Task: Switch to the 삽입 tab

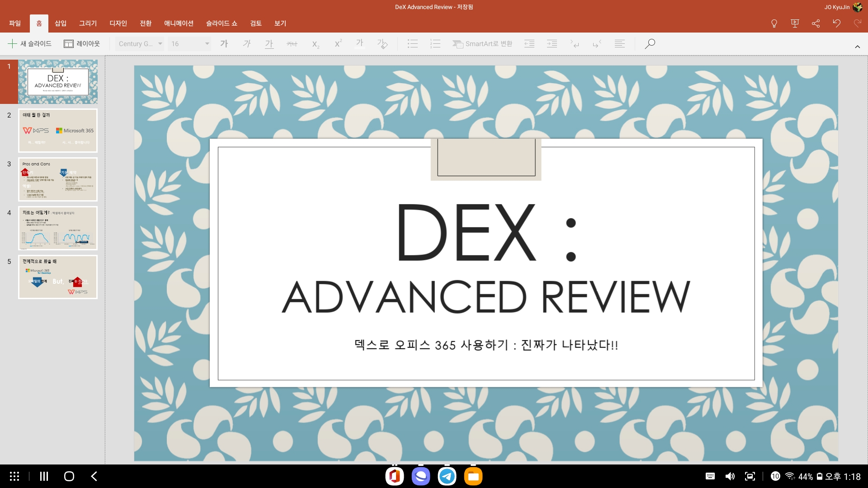Action: pos(60,23)
